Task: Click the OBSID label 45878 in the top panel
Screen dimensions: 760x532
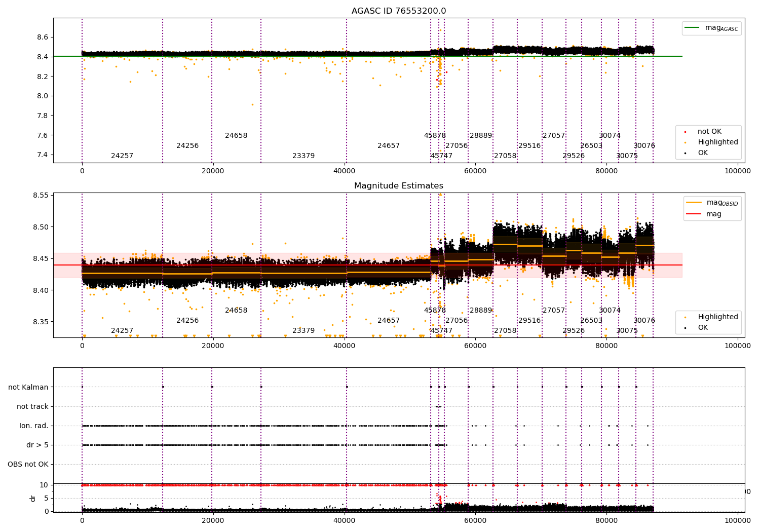Action: (x=435, y=136)
